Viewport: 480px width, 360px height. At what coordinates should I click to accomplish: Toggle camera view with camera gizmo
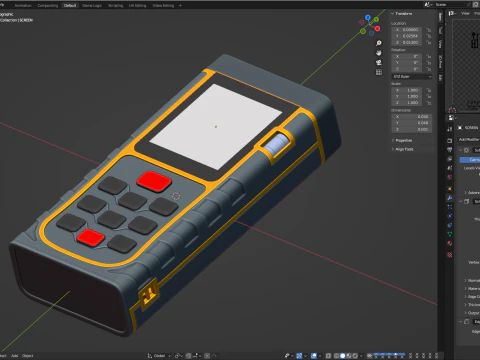[379, 63]
